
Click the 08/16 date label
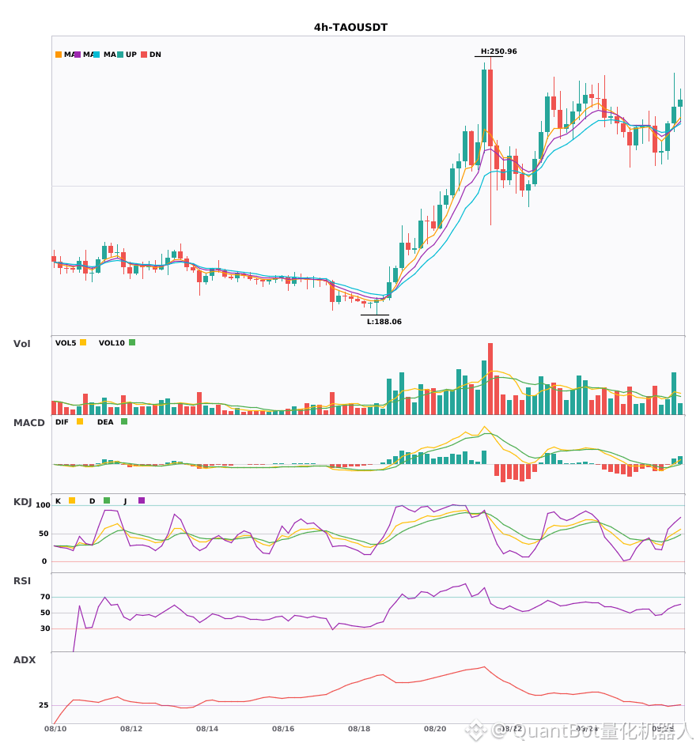[x=283, y=729]
